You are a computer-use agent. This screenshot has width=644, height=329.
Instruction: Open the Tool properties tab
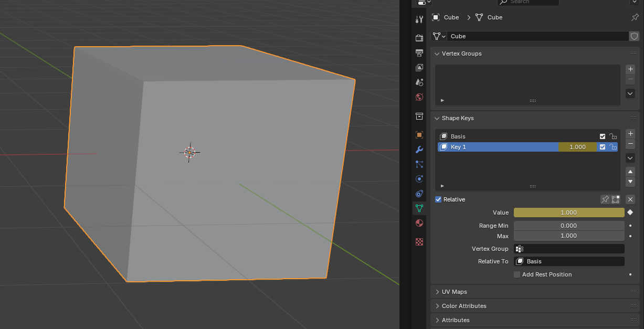(419, 19)
